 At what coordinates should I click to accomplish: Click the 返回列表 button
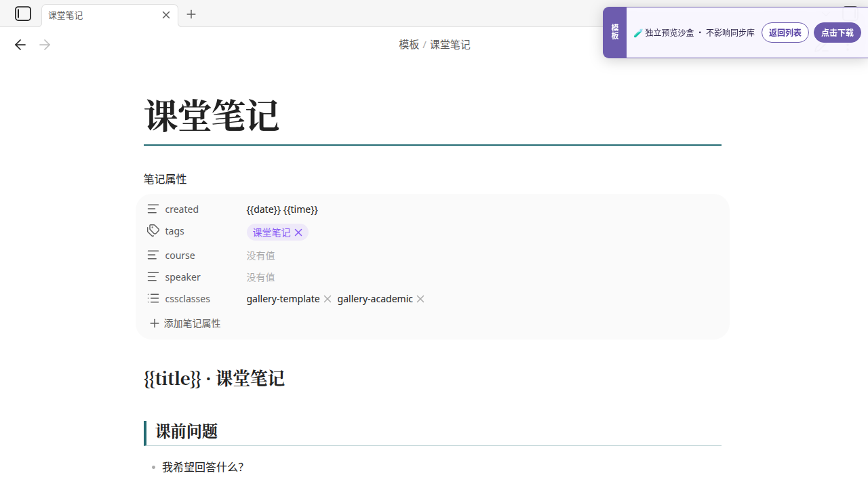(x=785, y=33)
